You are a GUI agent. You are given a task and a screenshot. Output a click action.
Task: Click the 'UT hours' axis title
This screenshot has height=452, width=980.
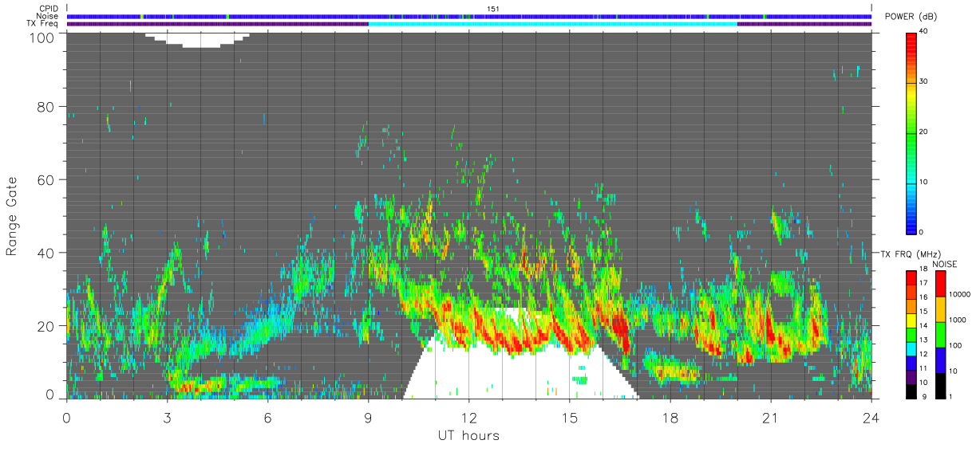pyautogui.click(x=468, y=435)
